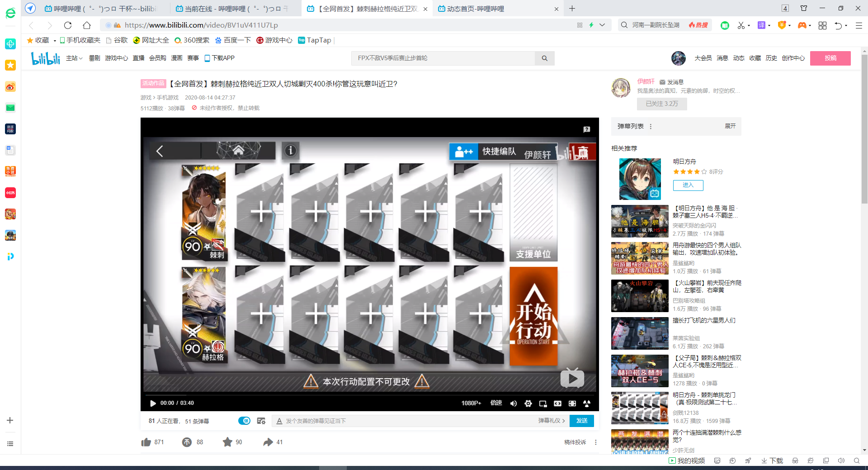Open danmaku font style options

pyautogui.click(x=279, y=421)
